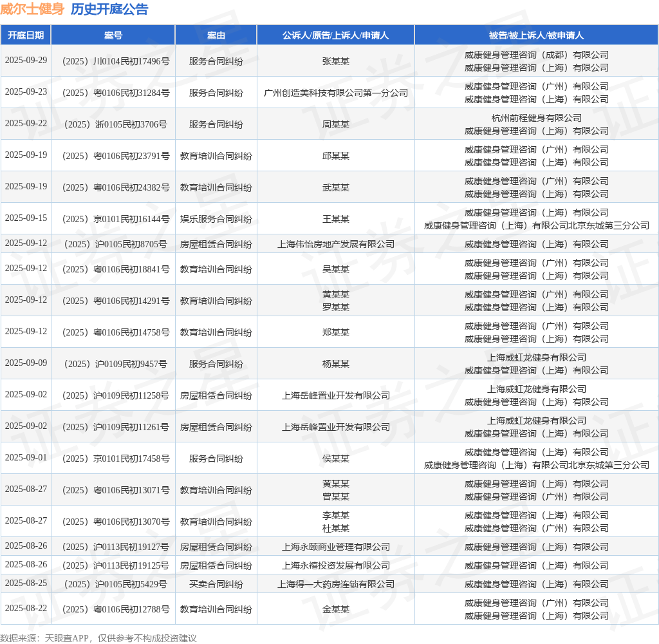Click case number (2025)京0101民初16144号

click(x=116, y=219)
